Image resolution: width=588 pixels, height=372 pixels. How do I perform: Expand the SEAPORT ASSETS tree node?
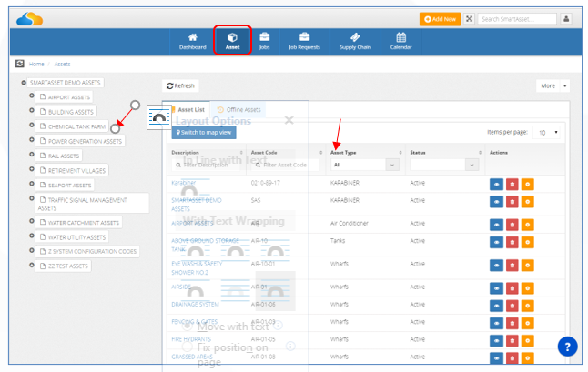(32, 184)
